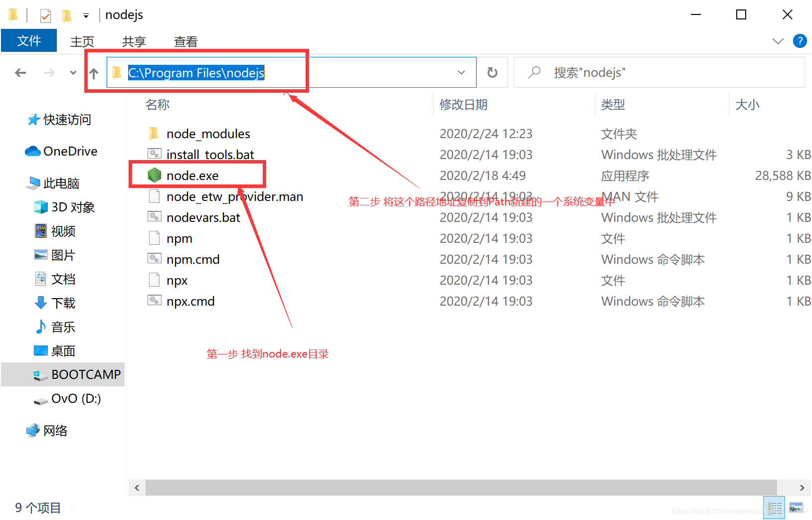Open the 主页 ribbon tab
Viewport: 812px width, 520px height.
coord(82,41)
